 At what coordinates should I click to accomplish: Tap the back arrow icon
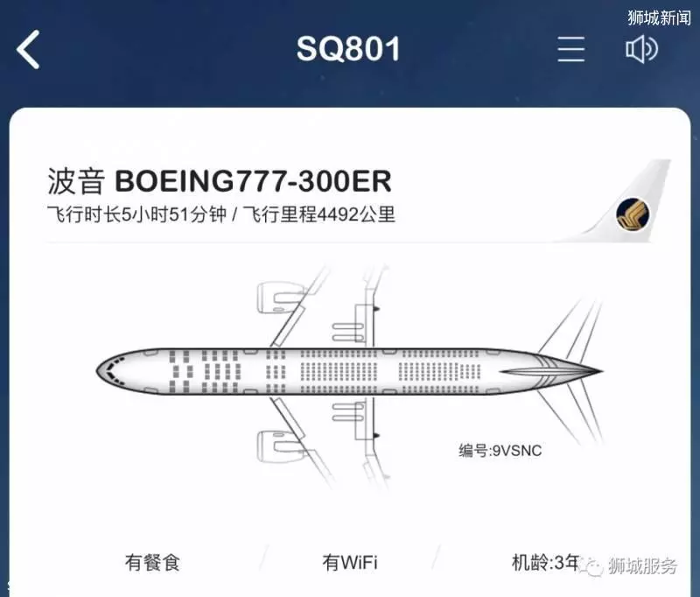(x=28, y=49)
